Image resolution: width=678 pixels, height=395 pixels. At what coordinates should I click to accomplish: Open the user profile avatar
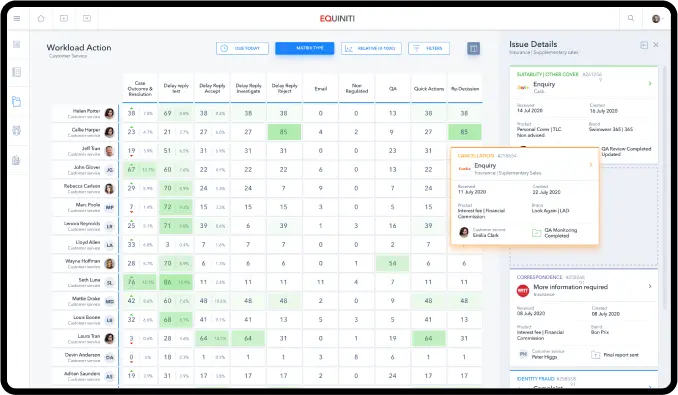(x=656, y=19)
